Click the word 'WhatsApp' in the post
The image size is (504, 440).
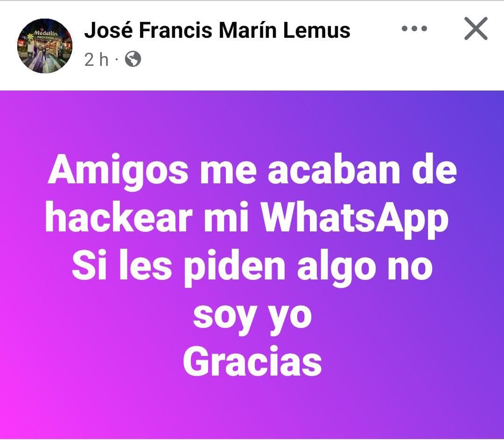[x=355, y=219]
